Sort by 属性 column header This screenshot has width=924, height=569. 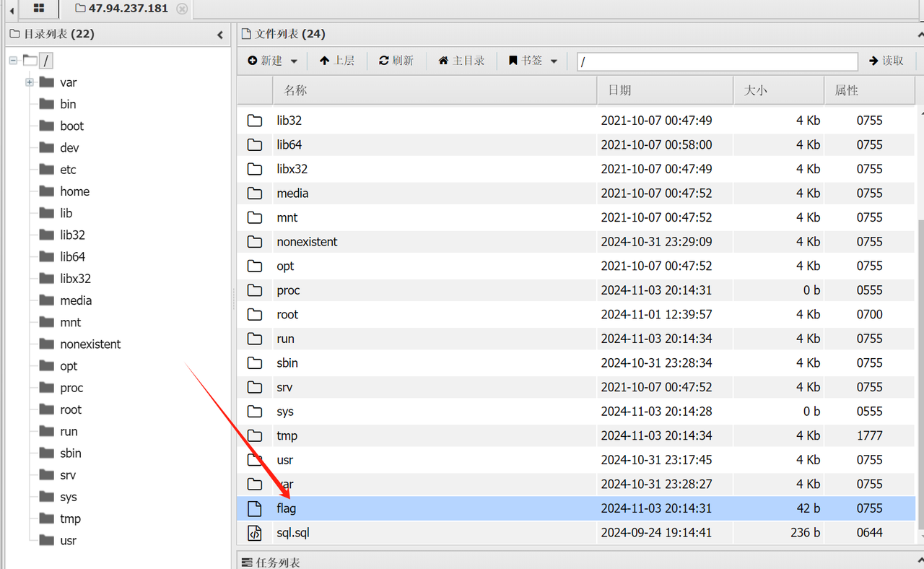tap(870, 90)
